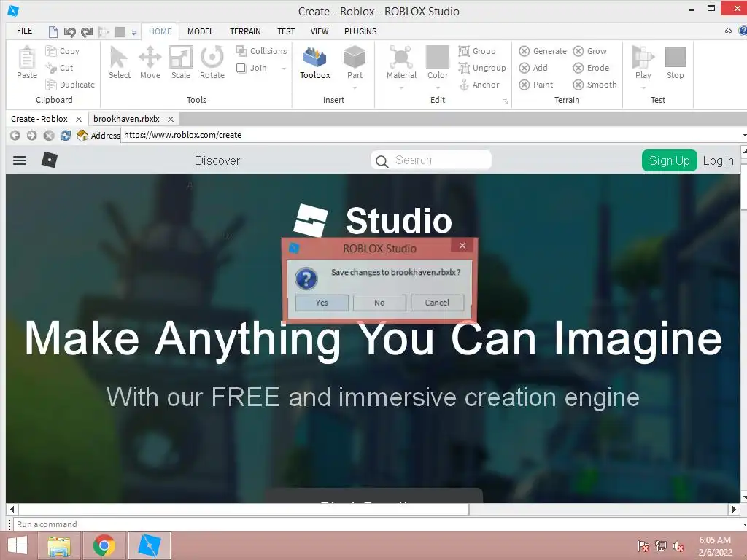The width and height of the screenshot is (747, 560).
Task: Activate the Select tool
Action: (x=119, y=63)
